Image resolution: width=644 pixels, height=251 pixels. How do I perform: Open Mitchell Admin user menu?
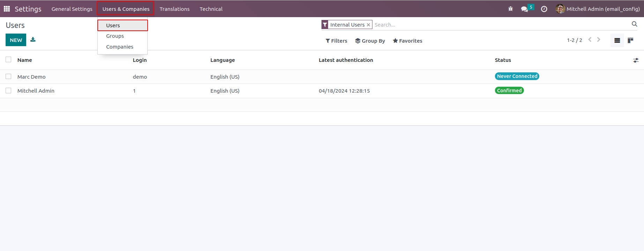598,9
